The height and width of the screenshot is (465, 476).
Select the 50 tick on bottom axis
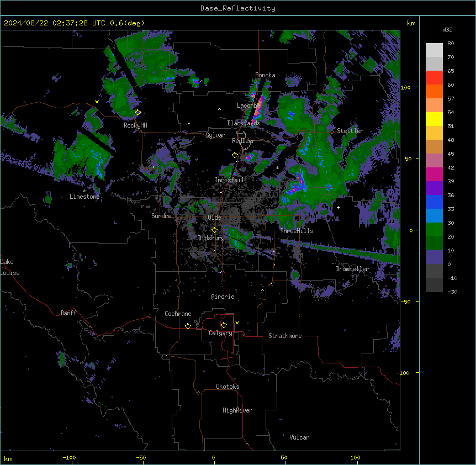click(x=284, y=457)
